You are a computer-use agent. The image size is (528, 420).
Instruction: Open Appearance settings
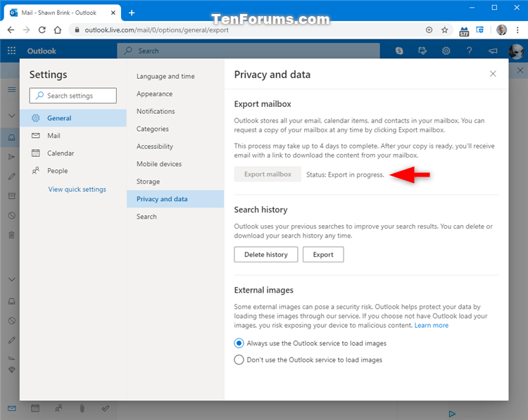175,94
